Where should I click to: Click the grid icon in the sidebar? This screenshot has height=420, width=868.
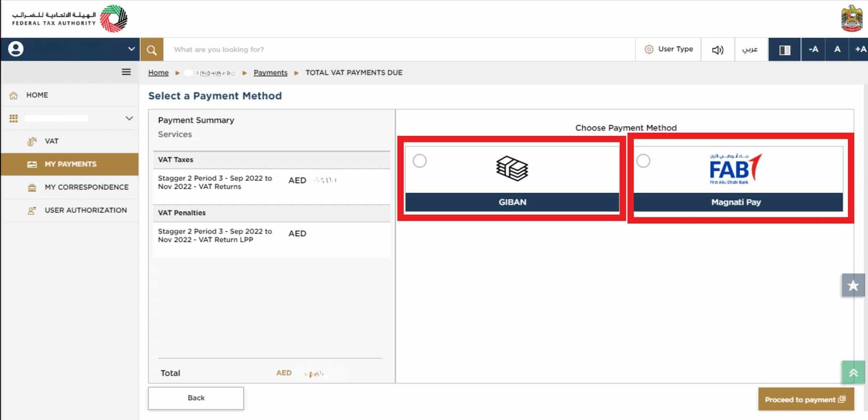coord(14,118)
